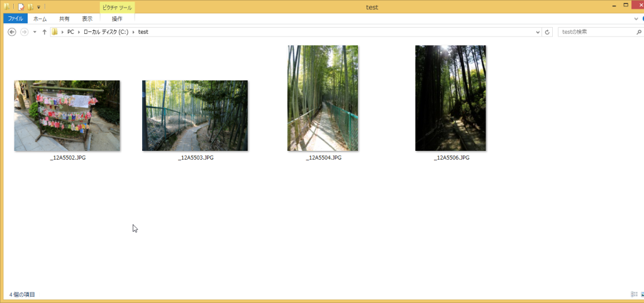Expand the chevron after PC in breadcrumb
Image resolution: width=644 pixels, height=303 pixels.
click(x=79, y=32)
